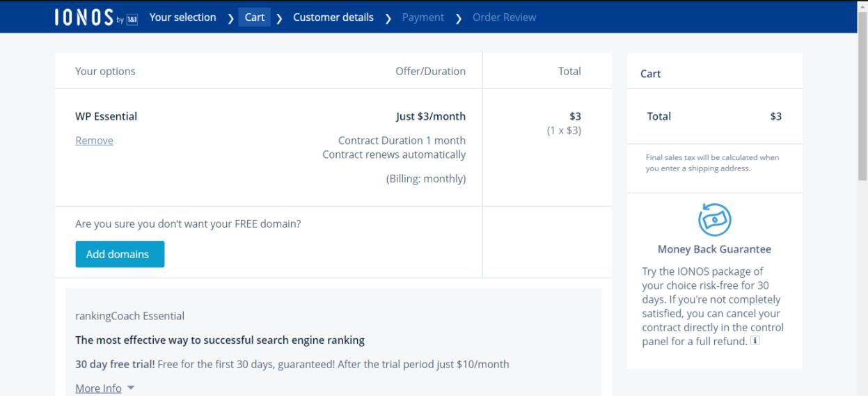This screenshot has width=868, height=396.
Task: Click the FREE domain question text
Action: pos(188,224)
